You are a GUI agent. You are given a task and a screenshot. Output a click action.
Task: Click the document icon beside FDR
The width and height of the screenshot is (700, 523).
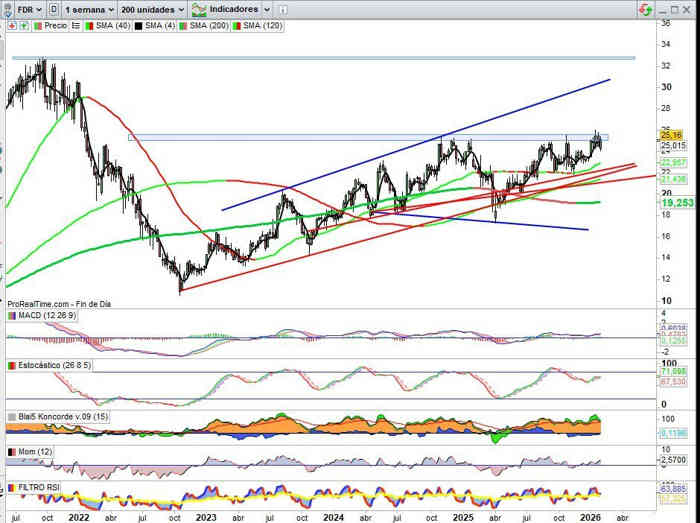pos(52,8)
